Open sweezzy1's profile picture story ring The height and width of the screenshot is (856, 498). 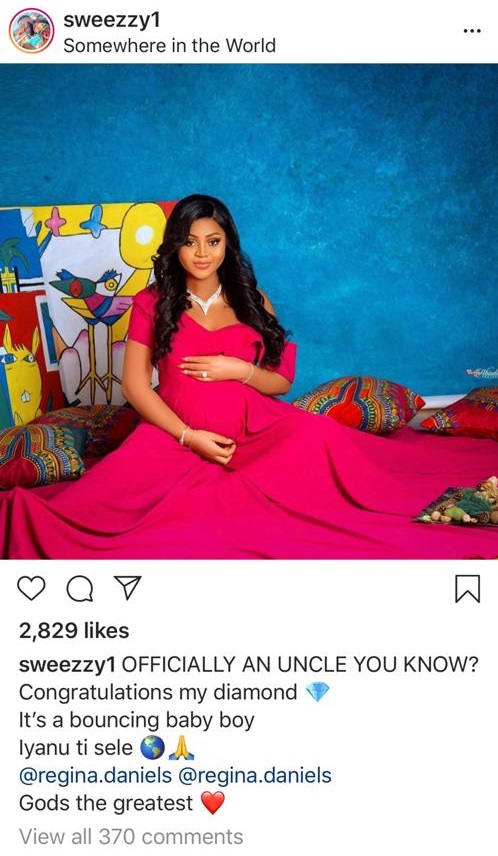point(31,31)
